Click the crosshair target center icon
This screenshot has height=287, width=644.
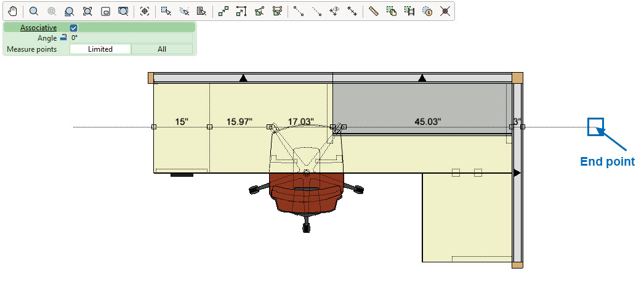pos(145,11)
